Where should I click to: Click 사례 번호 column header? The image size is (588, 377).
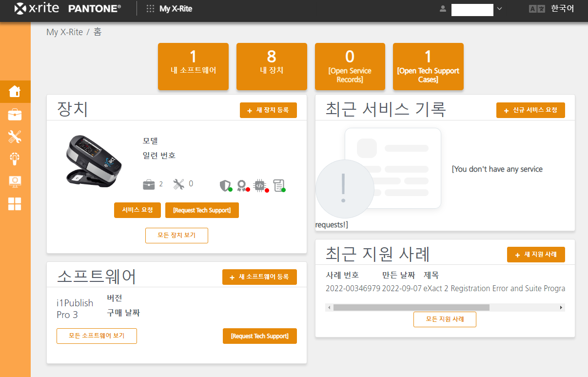coord(342,275)
